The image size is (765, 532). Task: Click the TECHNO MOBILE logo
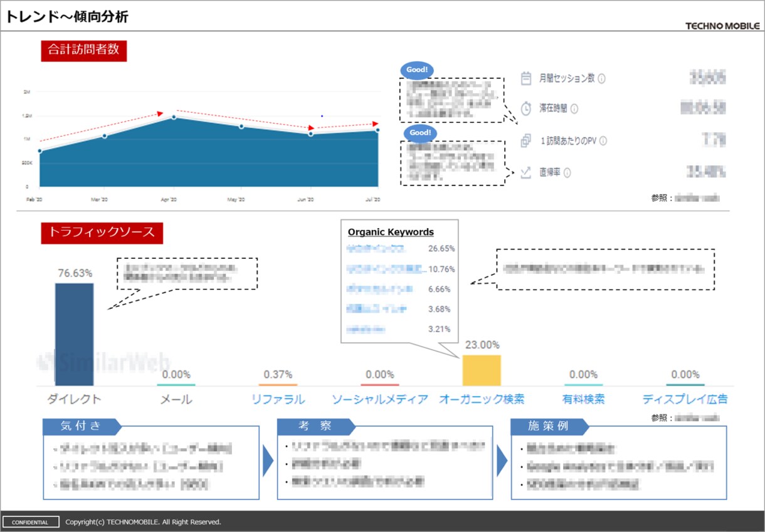tap(722, 26)
